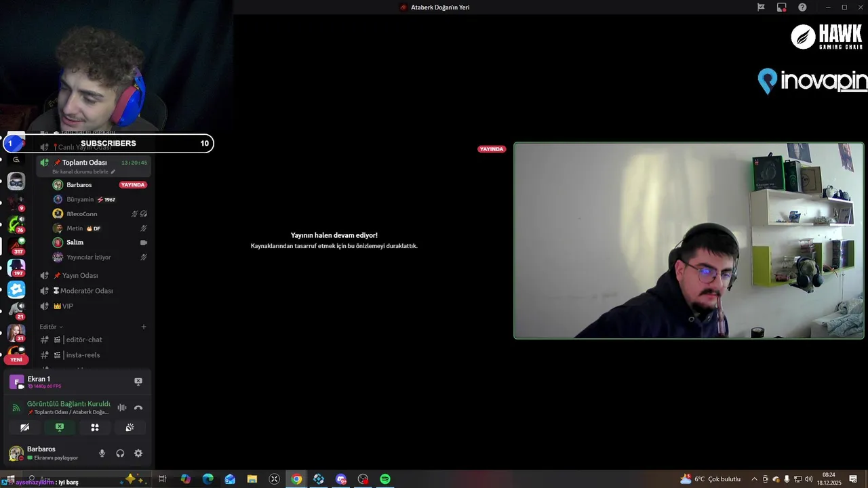The height and width of the screenshot is (488, 868).
Task: Open Discord help from the question mark icon
Action: click(x=802, y=7)
